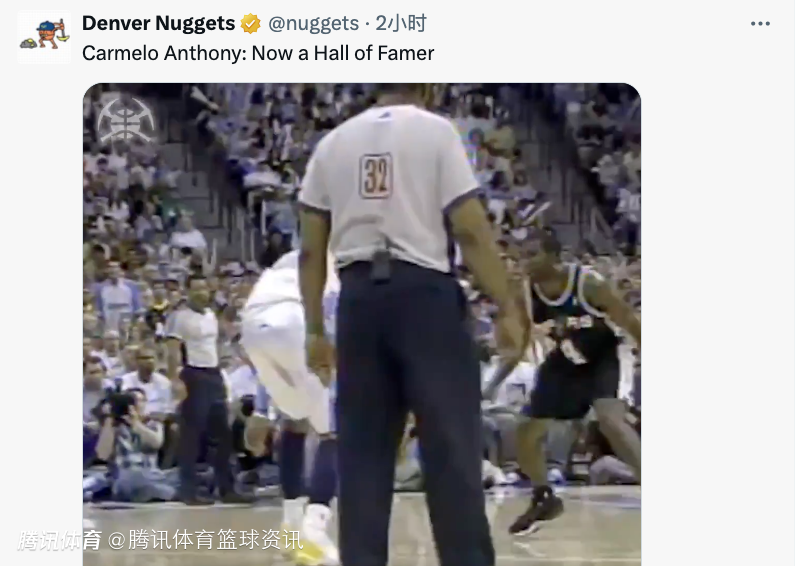
Task: Click the gold verified badge
Action: [251, 24]
